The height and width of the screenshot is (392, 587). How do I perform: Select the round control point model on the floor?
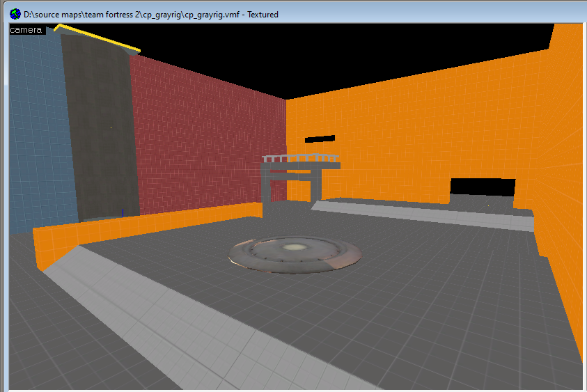(295, 254)
